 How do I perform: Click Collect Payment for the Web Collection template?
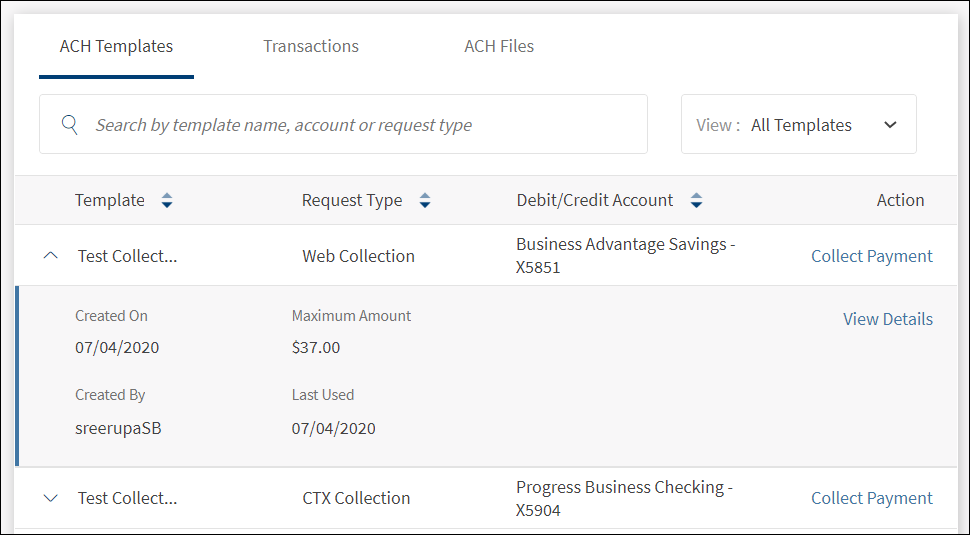click(x=871, y=256)
